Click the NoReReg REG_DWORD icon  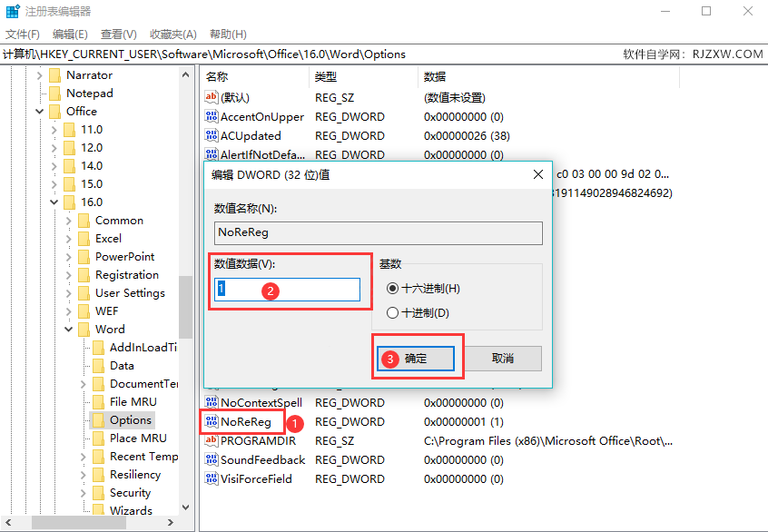(x=212, y=421)
